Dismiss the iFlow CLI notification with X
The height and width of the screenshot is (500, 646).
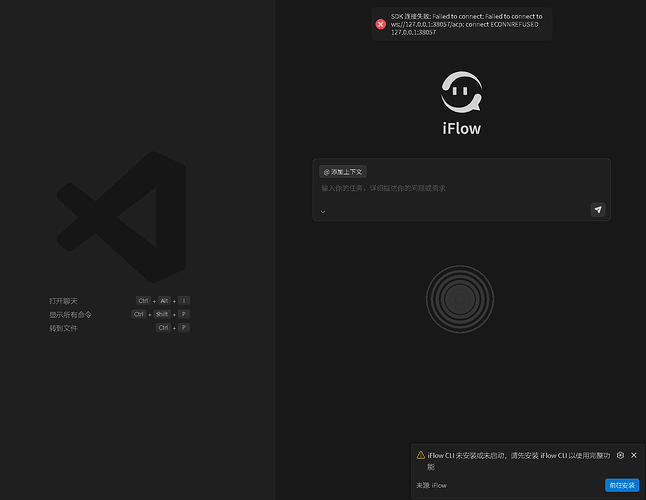coord(634,455)
